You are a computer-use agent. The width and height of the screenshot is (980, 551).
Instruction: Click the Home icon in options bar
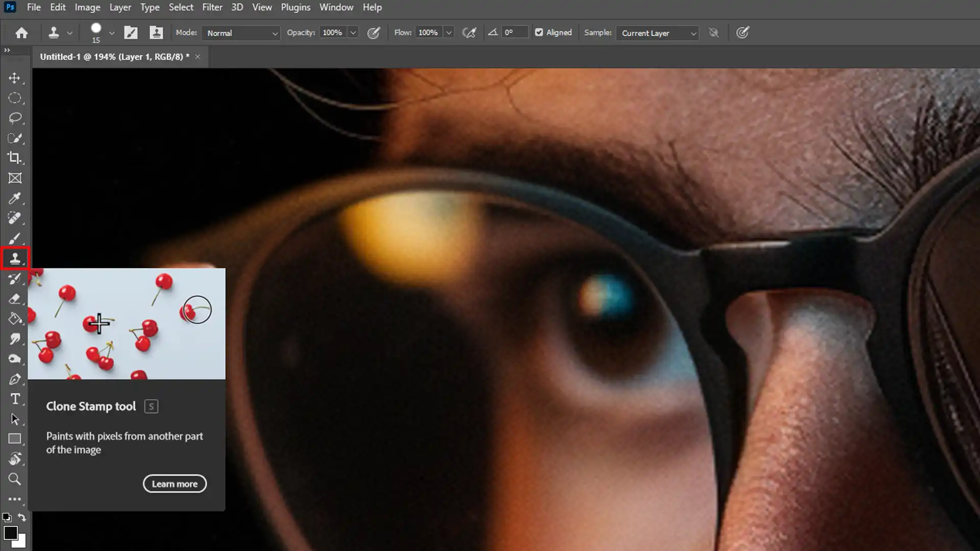[21, 33]
